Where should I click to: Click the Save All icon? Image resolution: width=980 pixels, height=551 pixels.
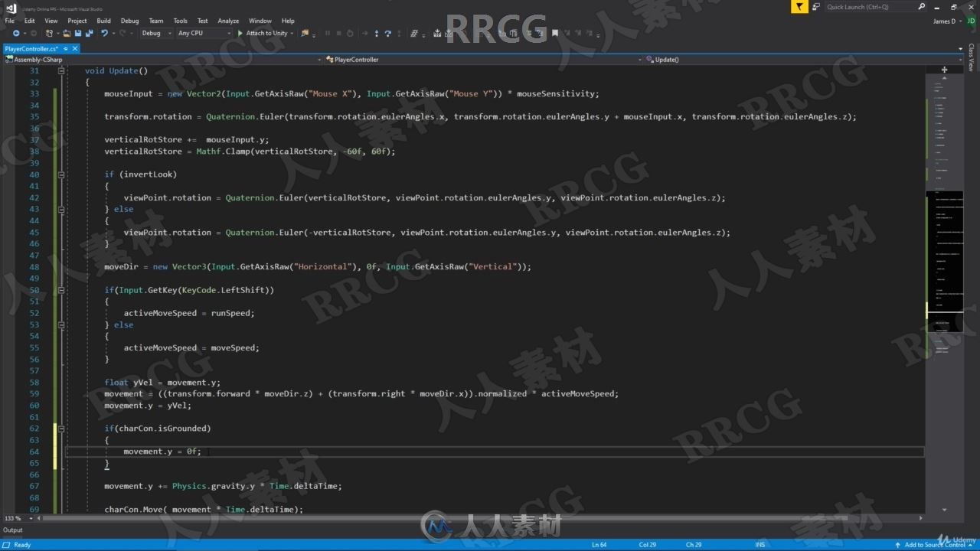tap(90, 33)
